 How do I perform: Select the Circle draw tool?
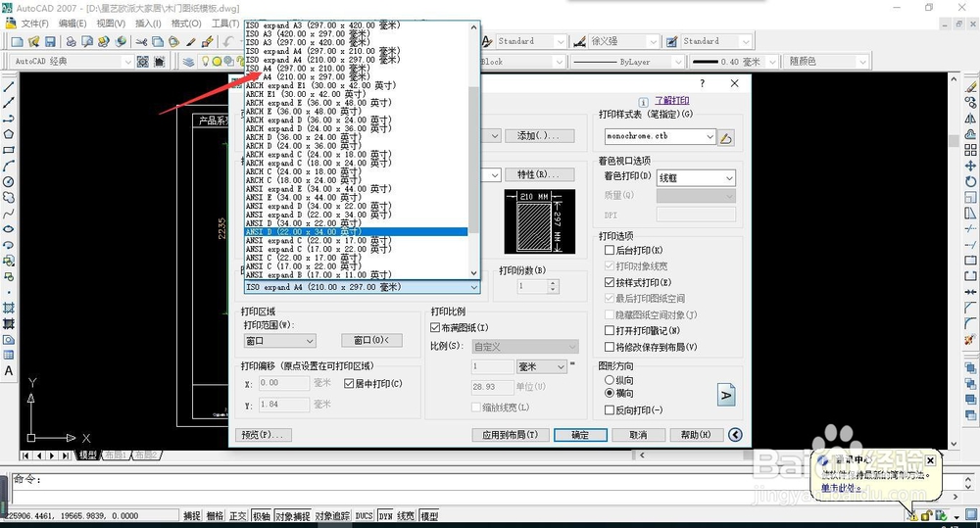[x=9, y=182]
